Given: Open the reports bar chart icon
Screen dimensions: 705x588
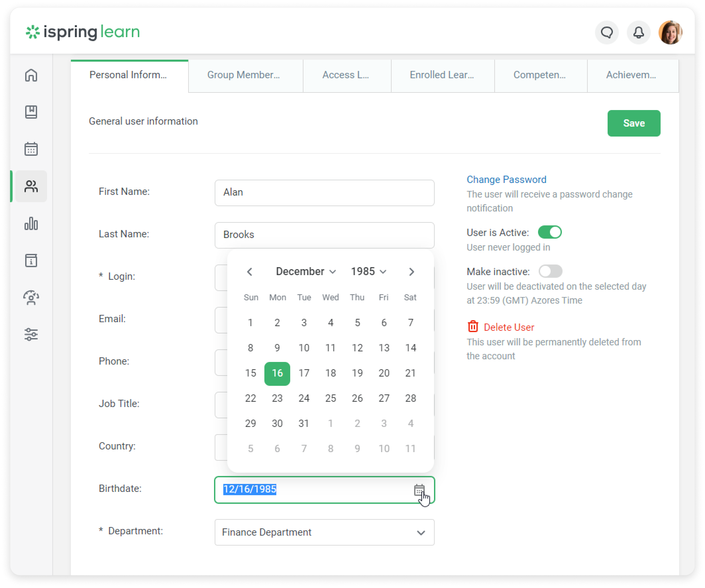Looking at the screenshot, I should click(x=31, y=224).
